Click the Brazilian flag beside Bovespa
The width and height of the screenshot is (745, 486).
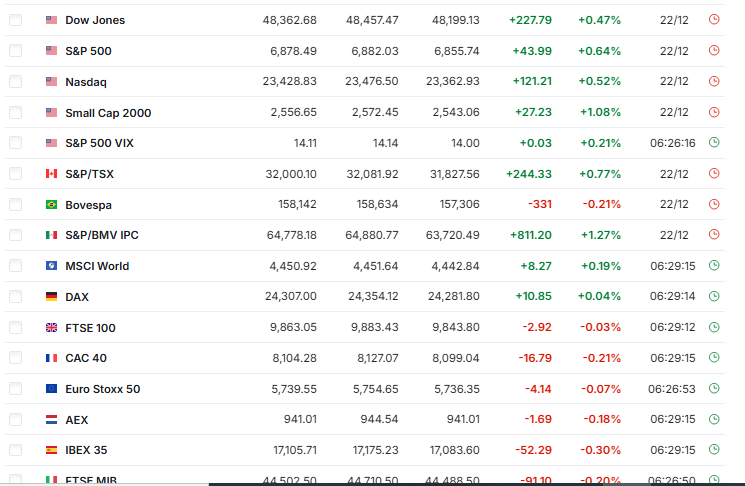pos(51,205)
